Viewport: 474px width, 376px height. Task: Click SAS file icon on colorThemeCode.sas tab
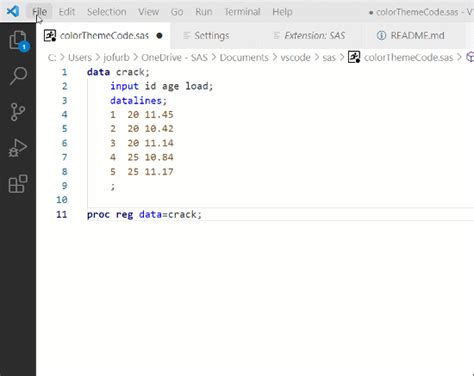pyautogui.click(x=50, y=35)
